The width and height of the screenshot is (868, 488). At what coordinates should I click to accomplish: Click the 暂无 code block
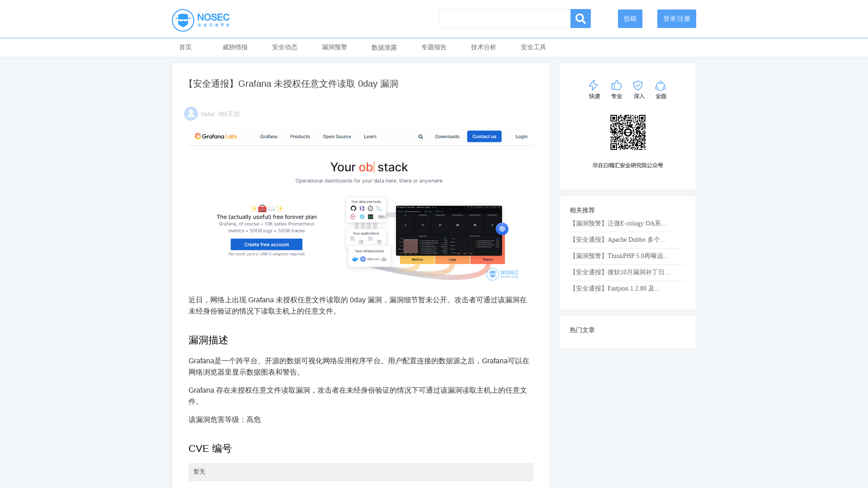coord(361,472)
